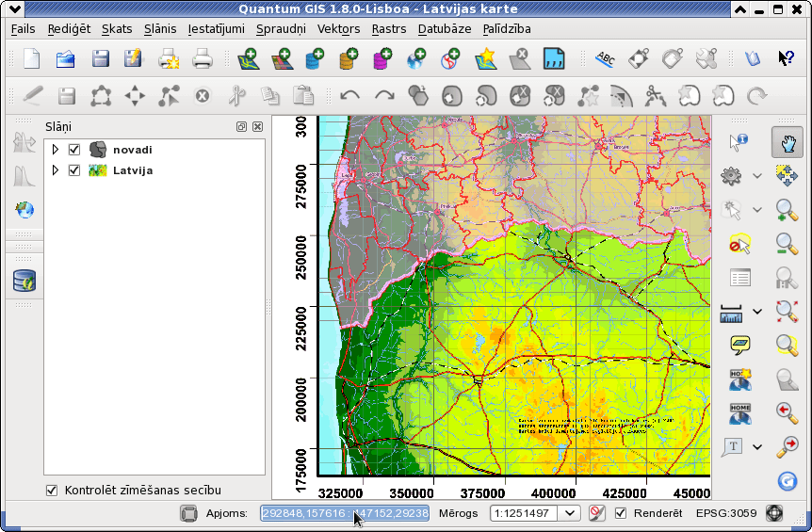This screenshot has width=812, height=532.
Task: Click the What's This help cursor
Action: point(787,58)
